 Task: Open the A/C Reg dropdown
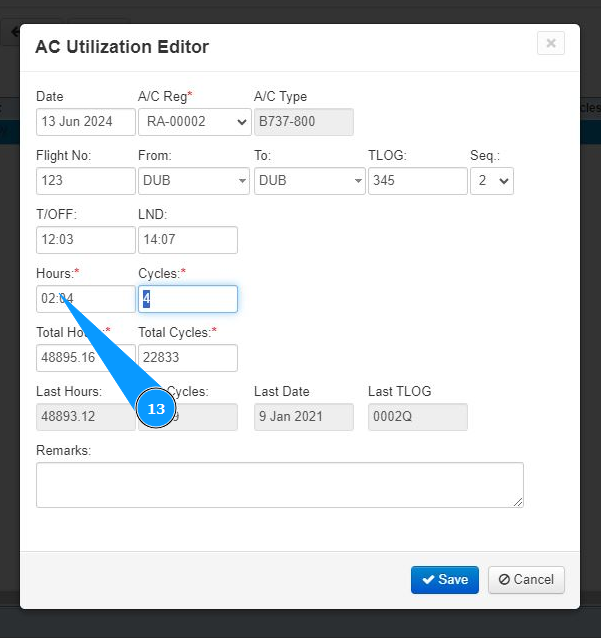click(193, 122)
